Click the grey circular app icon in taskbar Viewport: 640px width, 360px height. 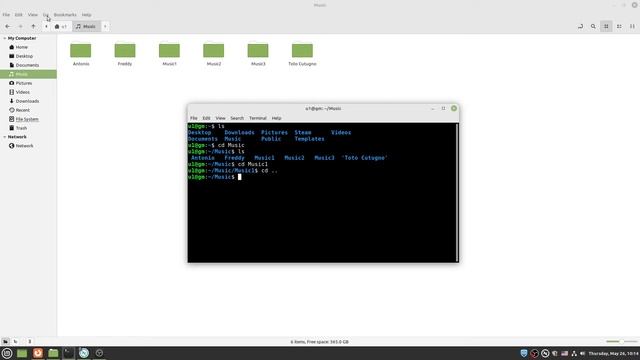pyautogui.click(x=99, y=353)
